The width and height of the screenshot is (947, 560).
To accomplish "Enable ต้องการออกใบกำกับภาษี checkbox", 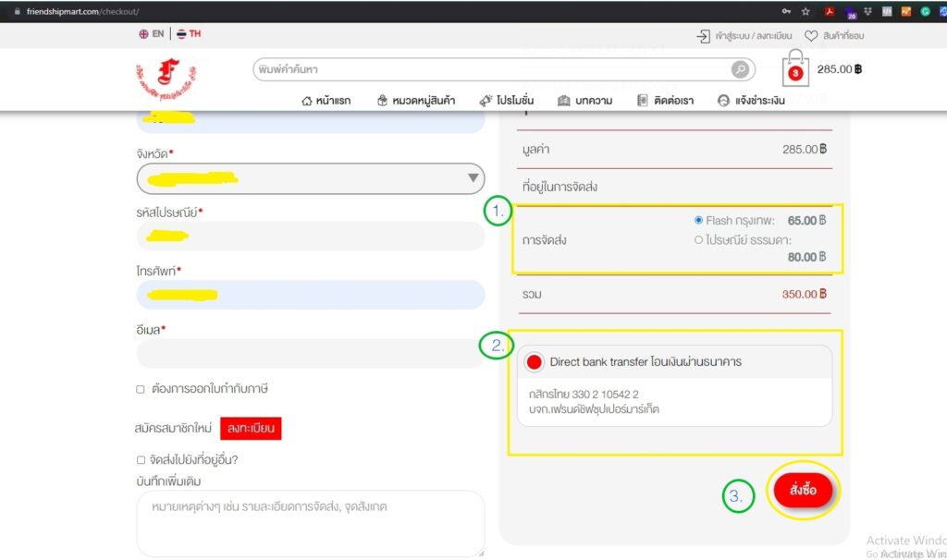I will (x=141, y=389).
